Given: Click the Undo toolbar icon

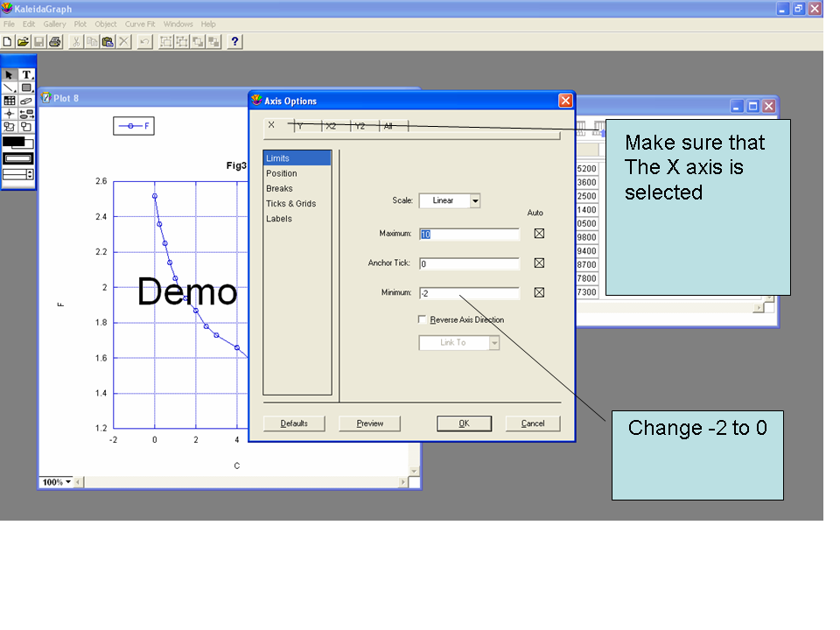Looking at the screenshot, I should point(144,42).
